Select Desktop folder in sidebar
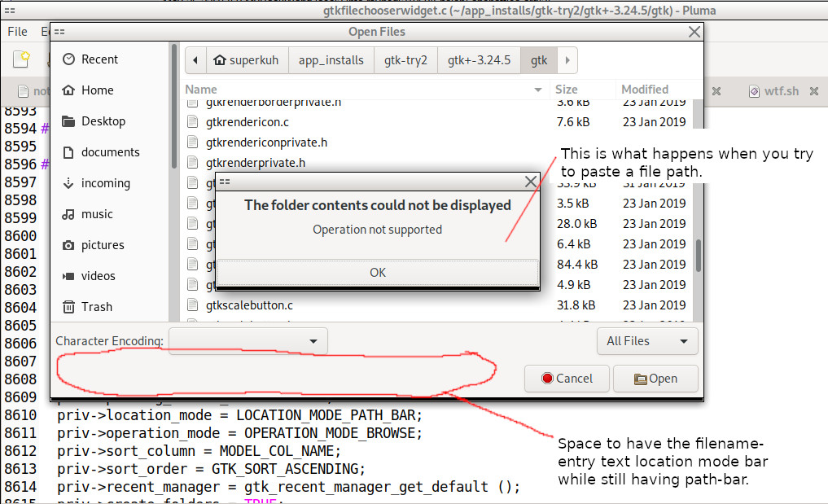828x504 pixels. point(93,121)
